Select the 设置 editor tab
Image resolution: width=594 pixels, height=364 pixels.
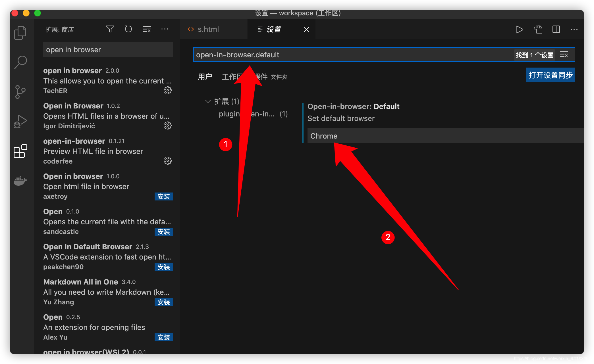281,29
